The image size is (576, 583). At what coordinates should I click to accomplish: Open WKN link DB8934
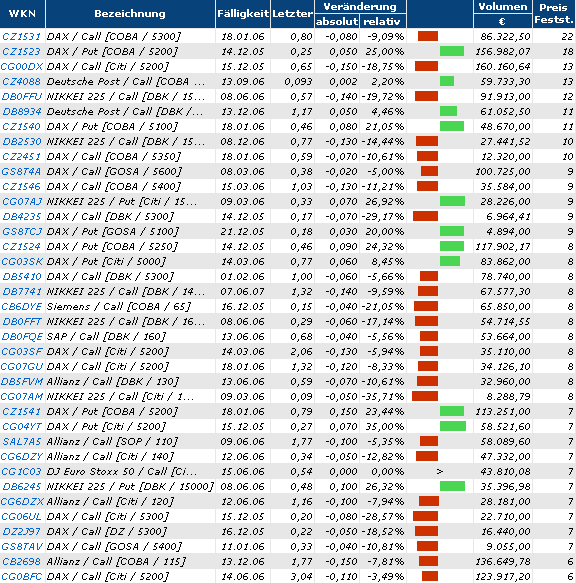click(x=22, y=112)
